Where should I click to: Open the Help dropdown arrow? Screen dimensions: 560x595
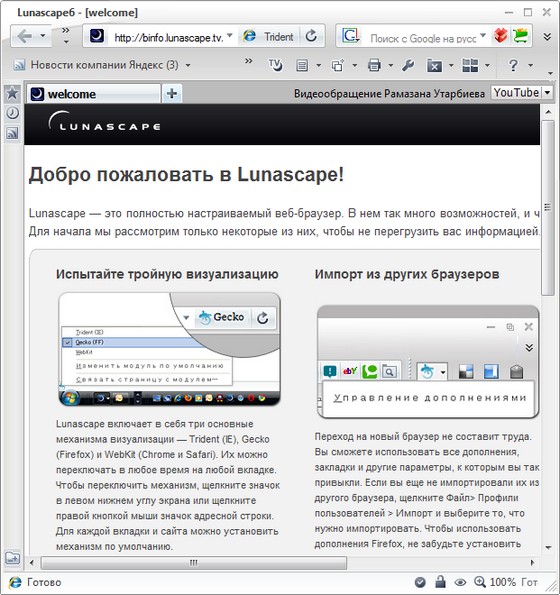(530, 66)
